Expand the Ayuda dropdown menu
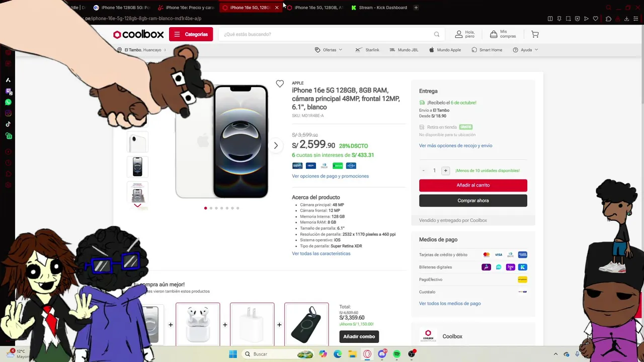 pos(525,50)
